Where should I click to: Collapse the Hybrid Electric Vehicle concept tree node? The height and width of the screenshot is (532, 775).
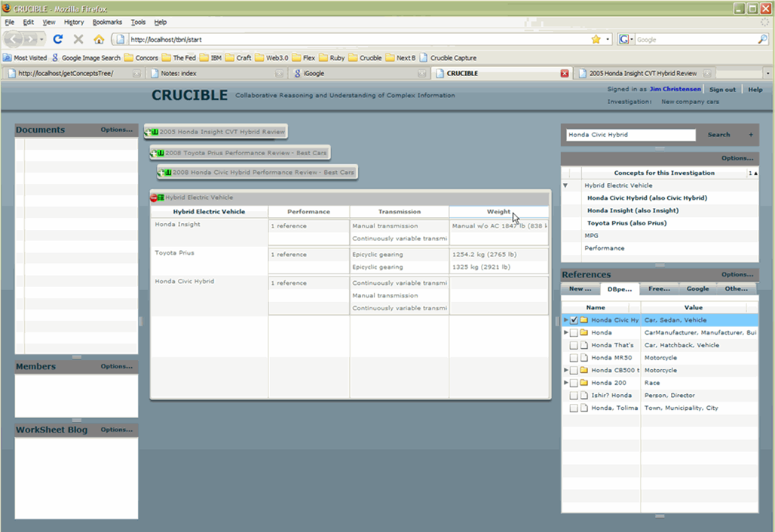(565, 185)
